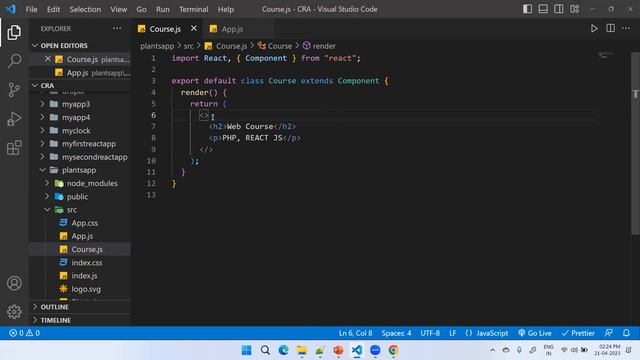Open App.css in the file tree
Image resolution: width=640 pixels, height=360 pixels.
pyautogui.click(x=80, y=223)
